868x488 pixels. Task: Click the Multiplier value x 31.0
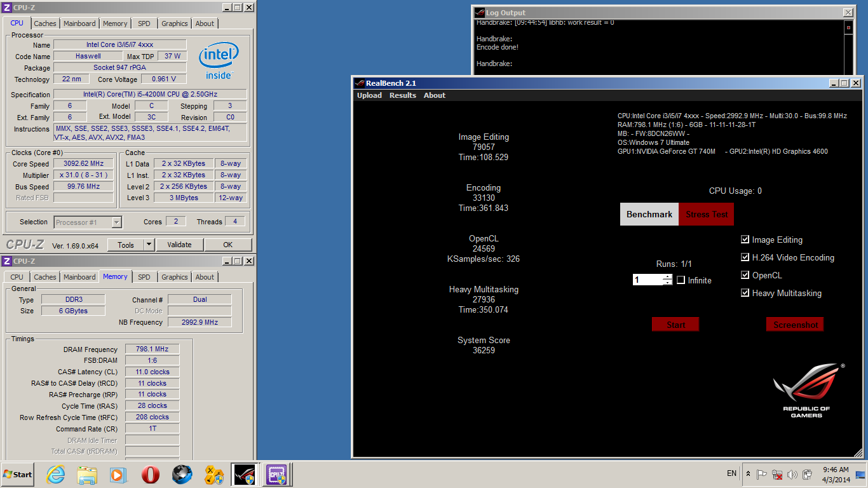click(x=84, y=175)
